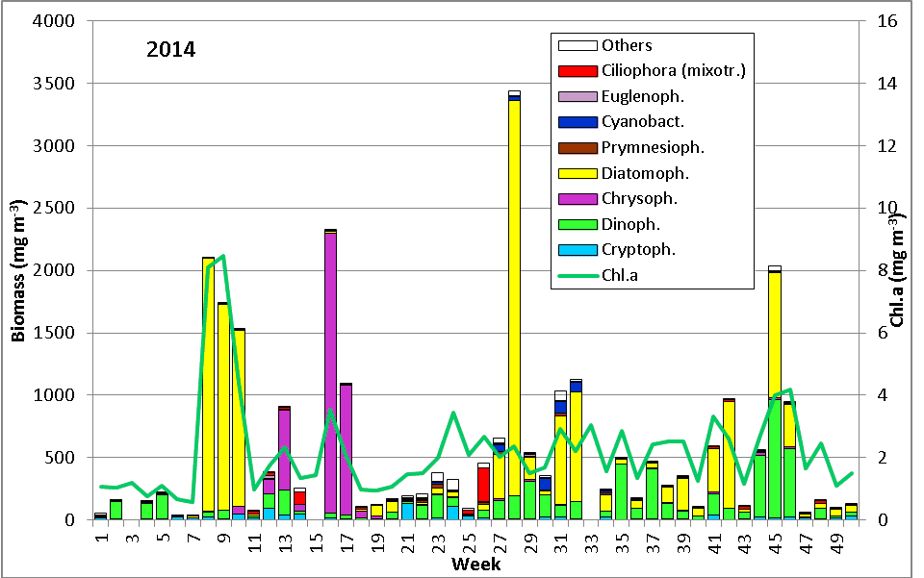Click the yellow Diatomoph. legend swatch
This screenshot has height=578, width=924.
pos(576,173)
